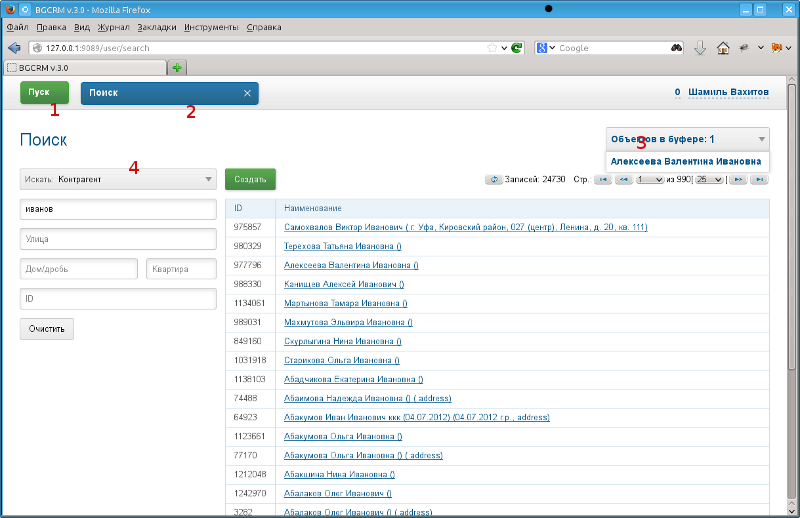Image resolution: width=800 pixels, height=518 pixels.
Task: Expand the Искать: Контрагент dropdown
Action: coord(118,179)
